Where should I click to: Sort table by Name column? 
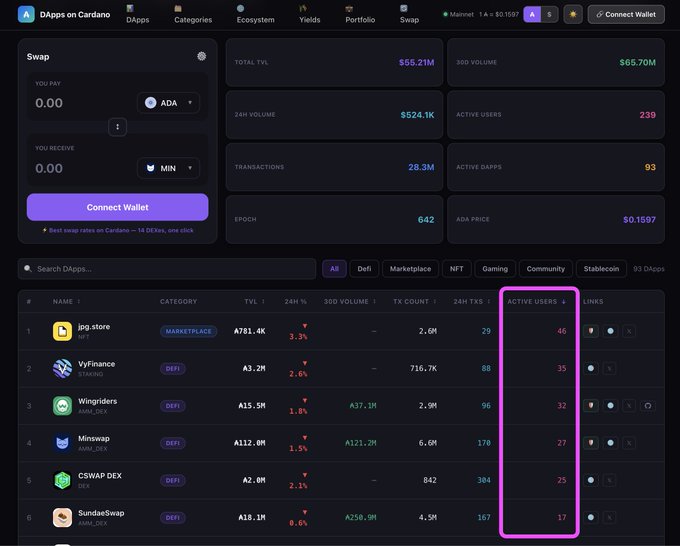(x=67, y=301)
